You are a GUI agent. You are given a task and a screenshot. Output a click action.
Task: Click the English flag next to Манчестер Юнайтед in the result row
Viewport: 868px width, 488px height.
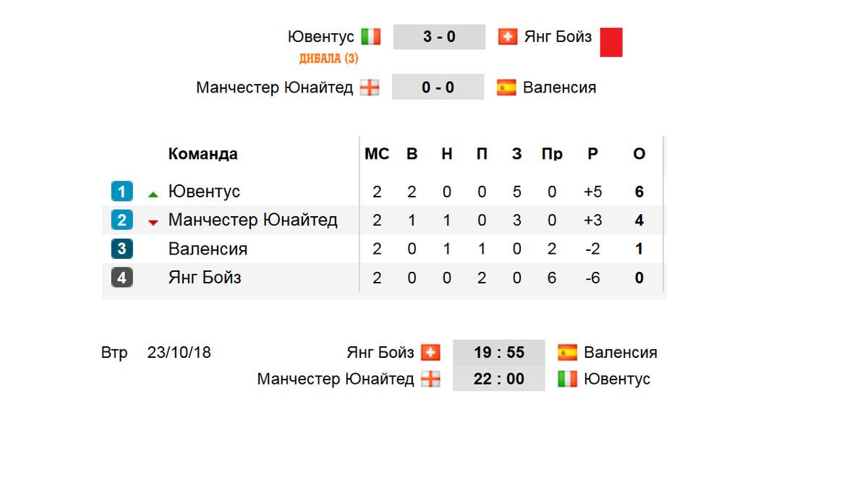coord(370,87)
